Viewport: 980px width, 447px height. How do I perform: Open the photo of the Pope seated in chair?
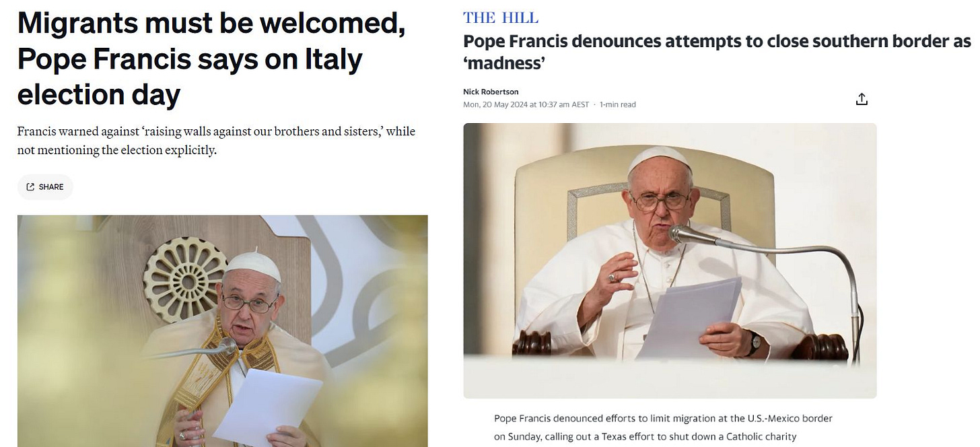(670, 261)
